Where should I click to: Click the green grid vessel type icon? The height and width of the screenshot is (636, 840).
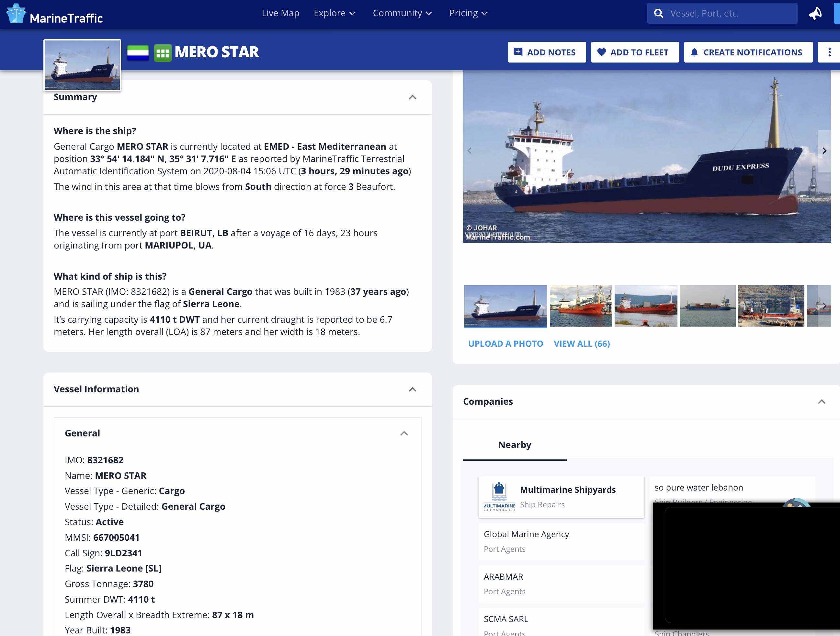click(163, 52)
